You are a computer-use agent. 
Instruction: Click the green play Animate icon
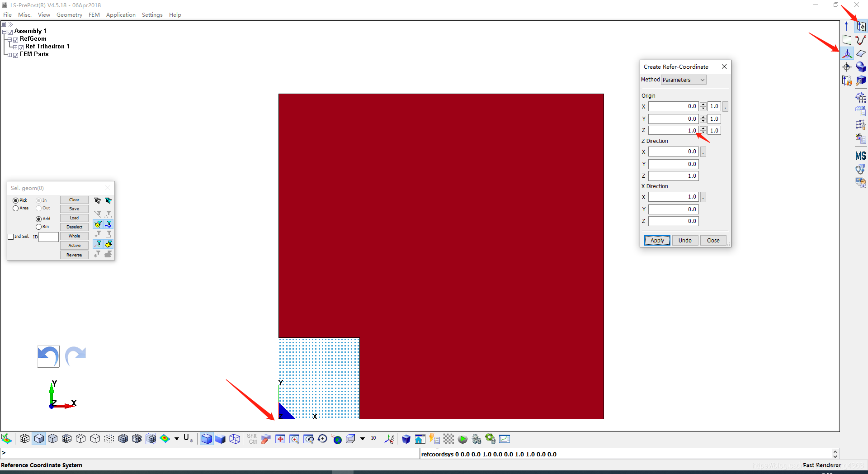click(462, 439)
